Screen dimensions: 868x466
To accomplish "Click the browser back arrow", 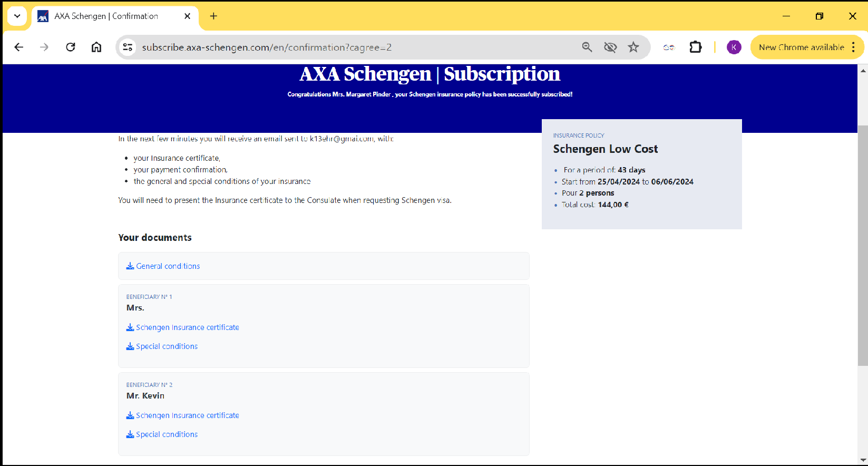I will (x=19, y=47).
